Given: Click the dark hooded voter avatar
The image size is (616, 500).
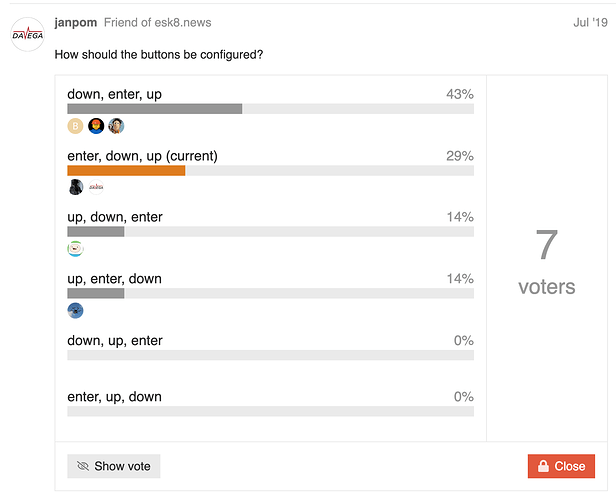Looking at the screenshot, I should pyautogui.click(x=76, y=187).
